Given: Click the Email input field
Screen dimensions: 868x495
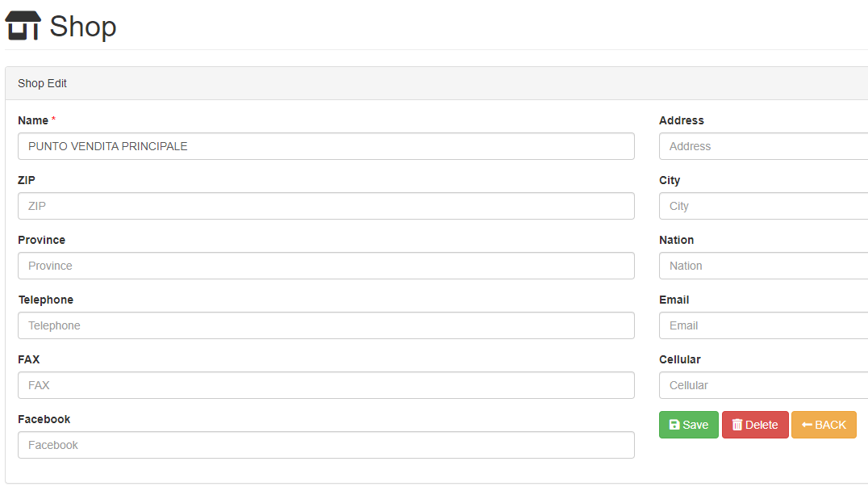Looking at the screenshot, I should pyautogui.click(x=763, y=325).
